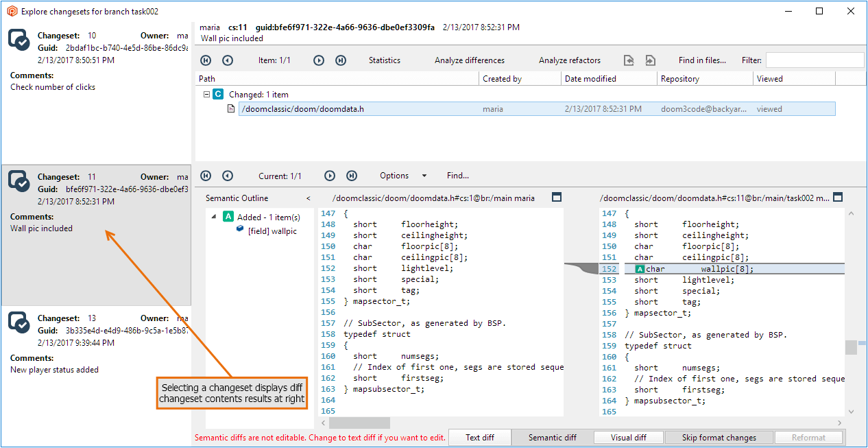Switch to Text diff mode

(x=480, y=438)
